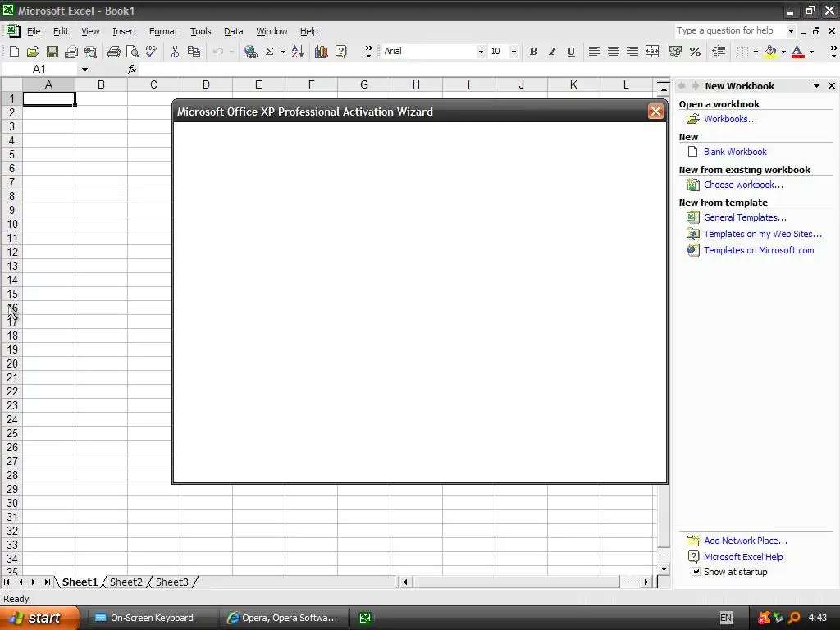Click the Cut scissors icon
Image resolution: width=840 pixels, height=630 pixels.
click(175, 52)
